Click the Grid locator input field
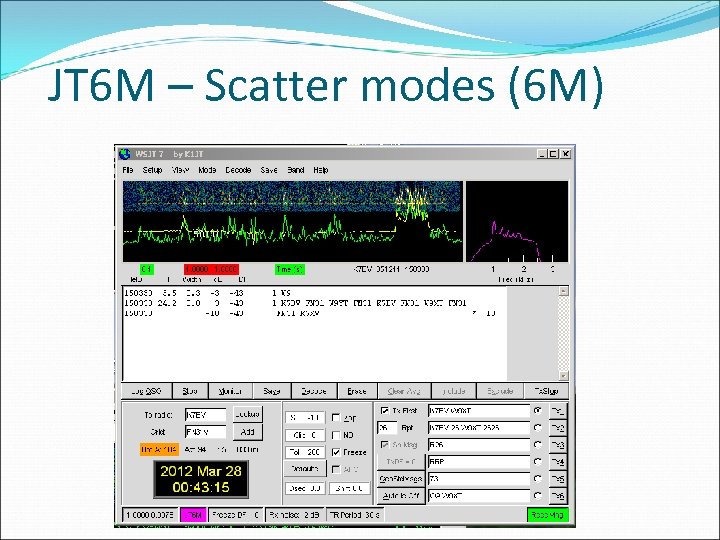 pyautogui.click(x=205, y=432)
